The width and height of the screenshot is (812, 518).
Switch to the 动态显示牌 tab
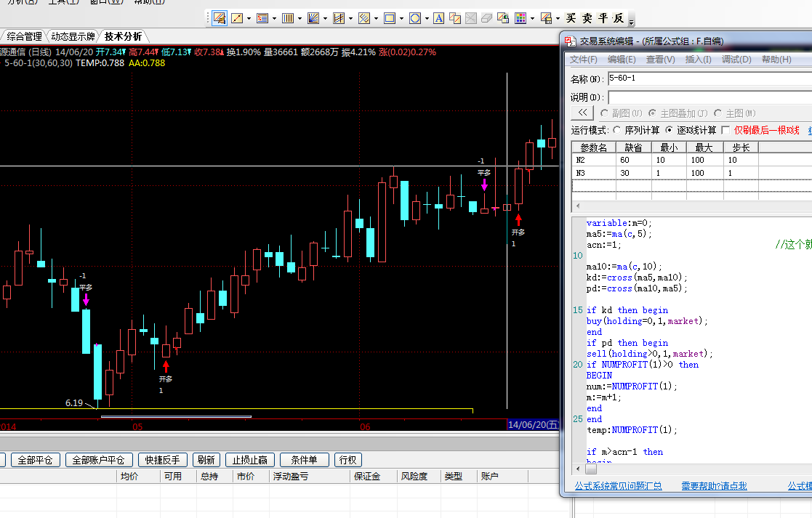tap(73, 36)
